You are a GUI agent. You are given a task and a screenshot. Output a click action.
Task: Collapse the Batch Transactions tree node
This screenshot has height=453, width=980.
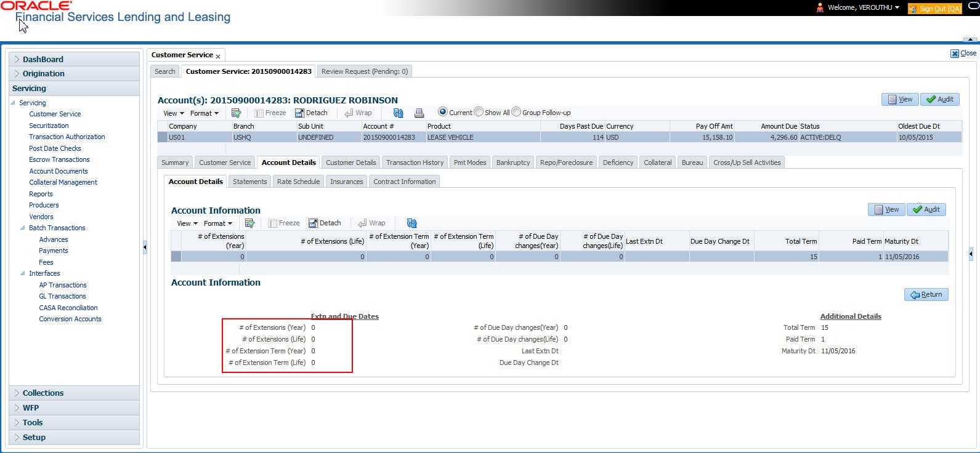23,228
